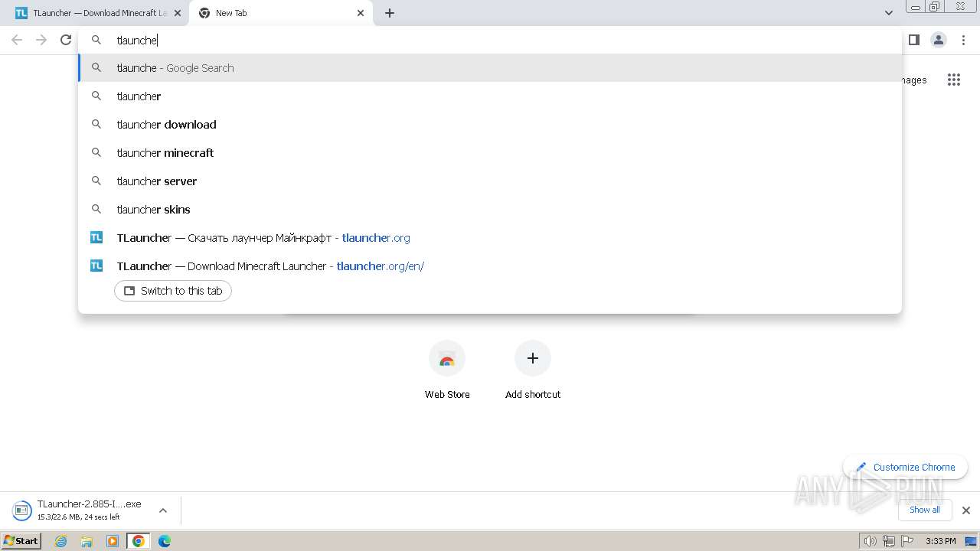
Task: Choose the 'tlauncher server' suggestion
Action: click(x=490, y=181)
